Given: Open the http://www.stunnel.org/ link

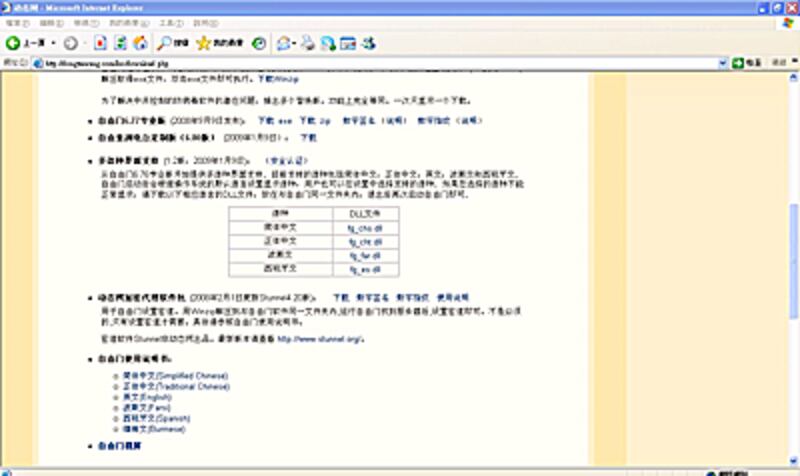Looking at the screenshot, I should point(320,339).
